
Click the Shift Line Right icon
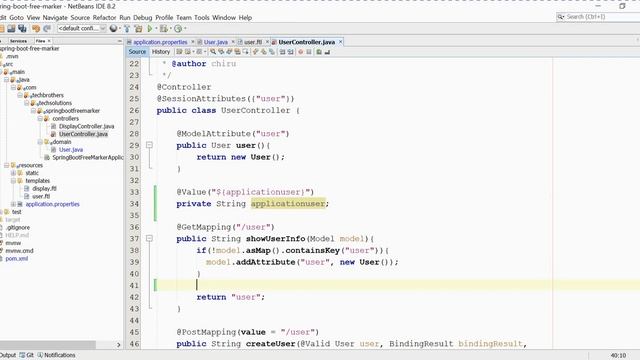tap(290, 52)
